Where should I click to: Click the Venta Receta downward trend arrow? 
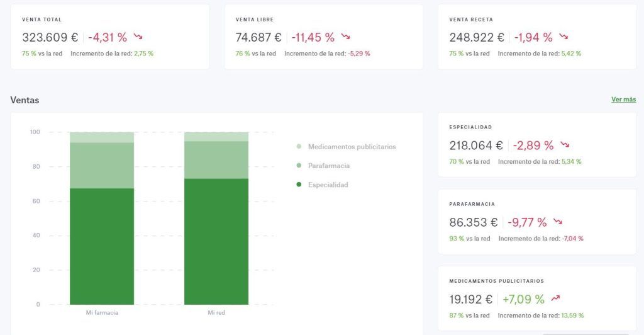[x=564, y=37]
